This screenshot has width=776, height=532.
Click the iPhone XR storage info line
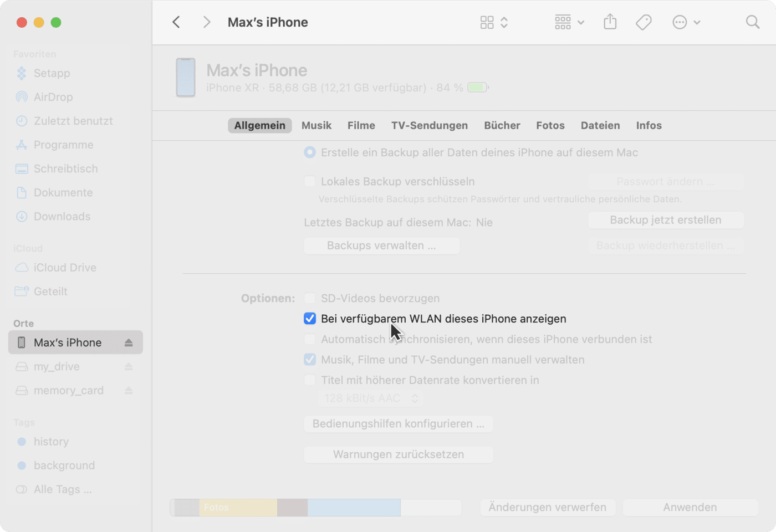[334, 88]
